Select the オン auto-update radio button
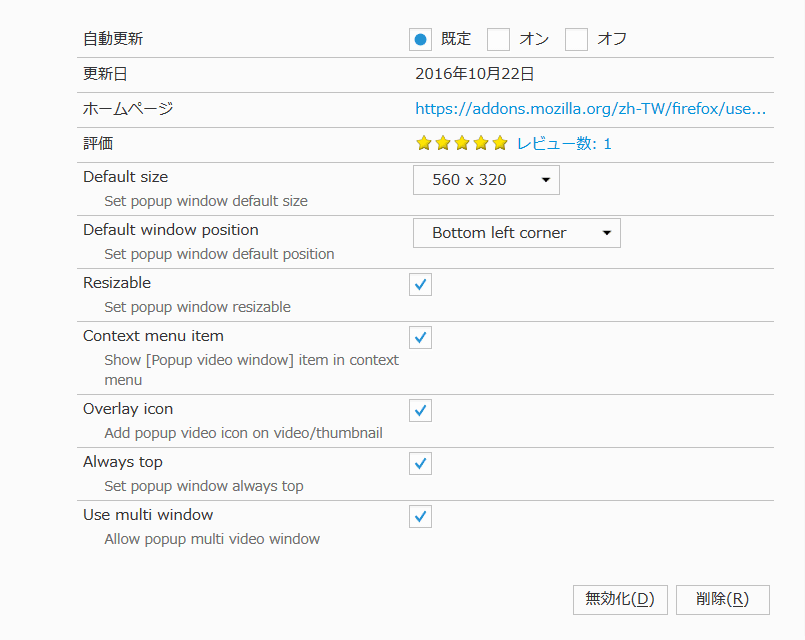The height and width of the screenshot is (640, 805). pos(498,40)
